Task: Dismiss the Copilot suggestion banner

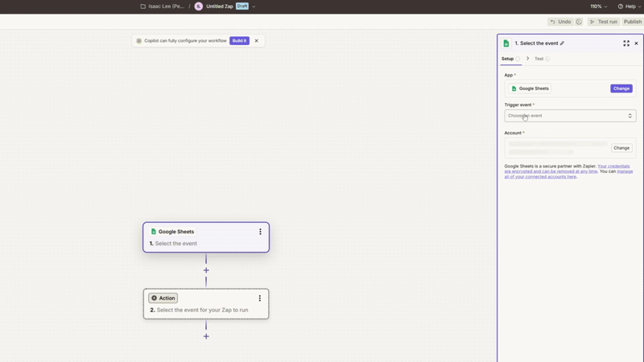Action: 257,40
